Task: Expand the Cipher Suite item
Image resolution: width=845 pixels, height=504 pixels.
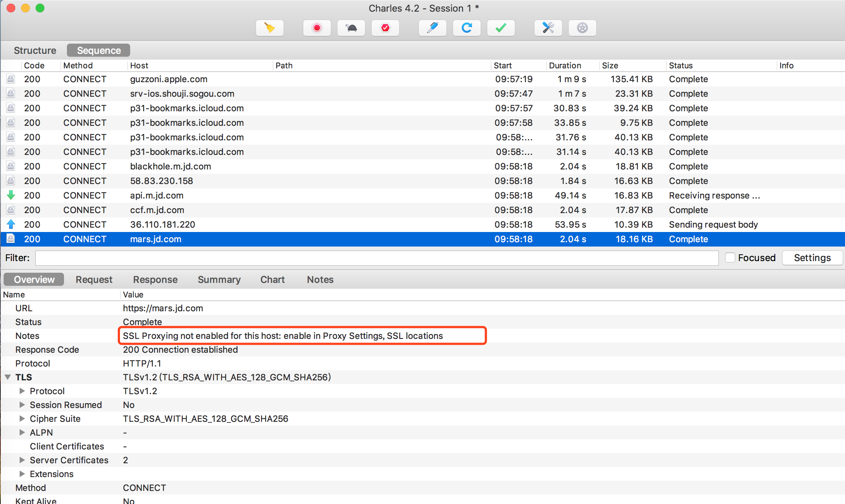Action: (x=22, y=419)
